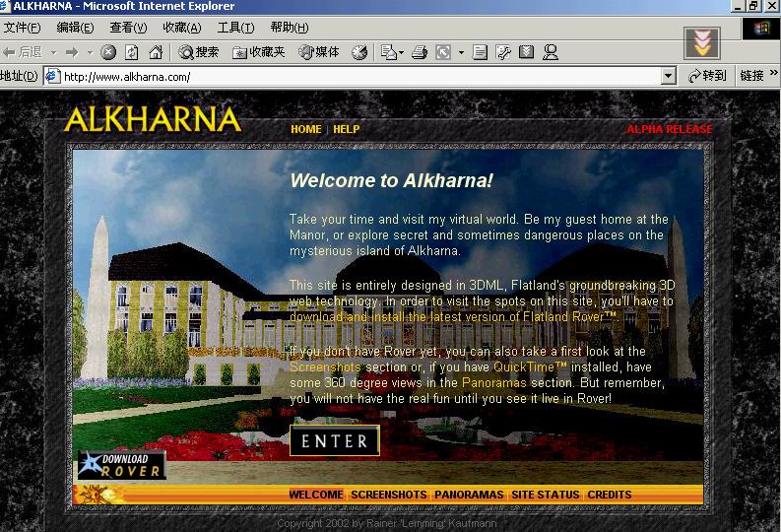The image size is (781, 532).
Task: Expand the Links (链接) toolbar chevron
Action: pyautogui.click(x=773, y=73)
